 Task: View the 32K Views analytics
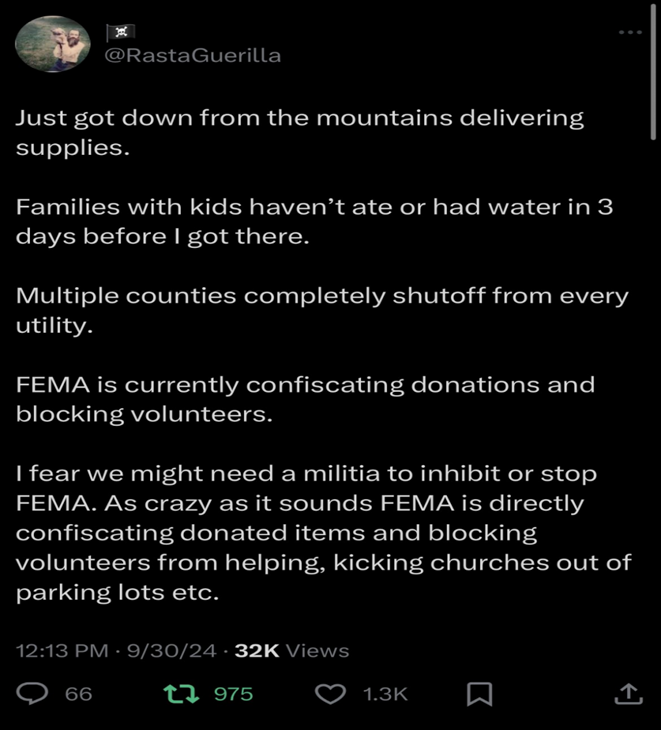pos(291,651)
